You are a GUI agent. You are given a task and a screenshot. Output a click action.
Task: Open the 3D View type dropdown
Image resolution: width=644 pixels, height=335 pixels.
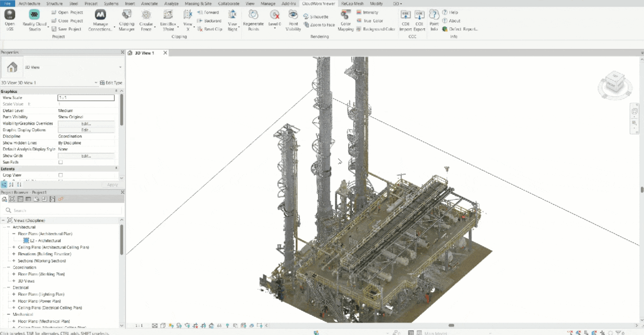(x=120, y=67)
